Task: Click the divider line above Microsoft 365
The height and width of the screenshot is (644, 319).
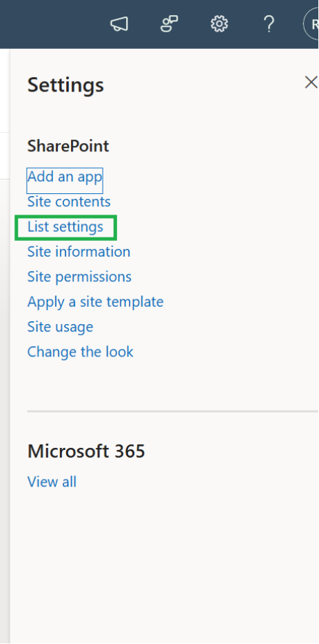Action: coord(173,411)
